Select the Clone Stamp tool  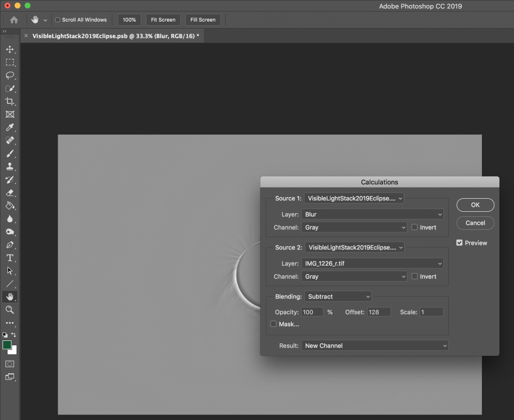pos(10,167)
